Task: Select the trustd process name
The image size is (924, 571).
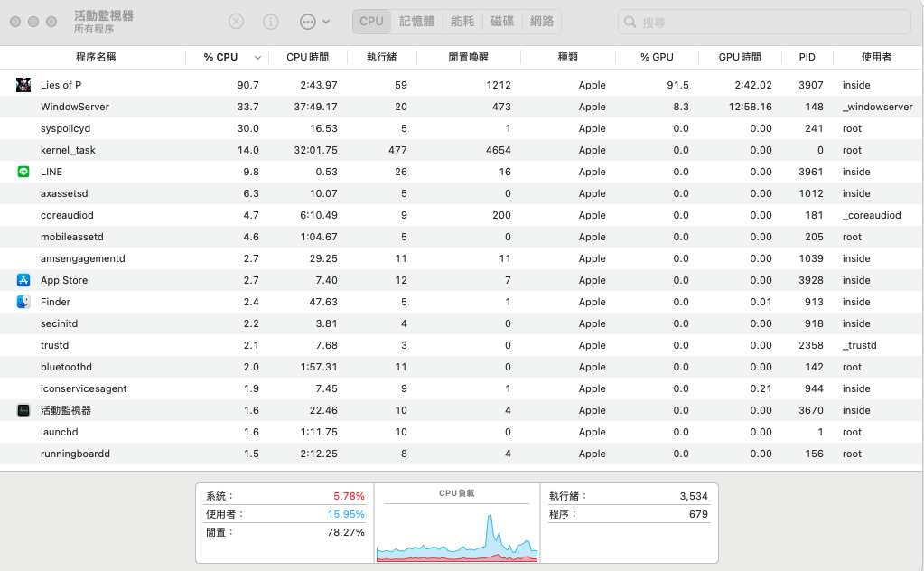Action: 54,345
